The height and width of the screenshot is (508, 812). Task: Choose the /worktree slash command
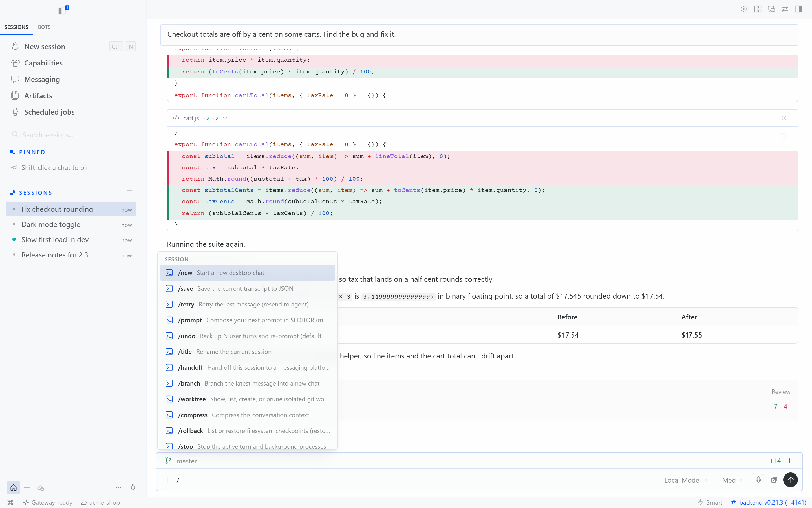tap(248, 399)
